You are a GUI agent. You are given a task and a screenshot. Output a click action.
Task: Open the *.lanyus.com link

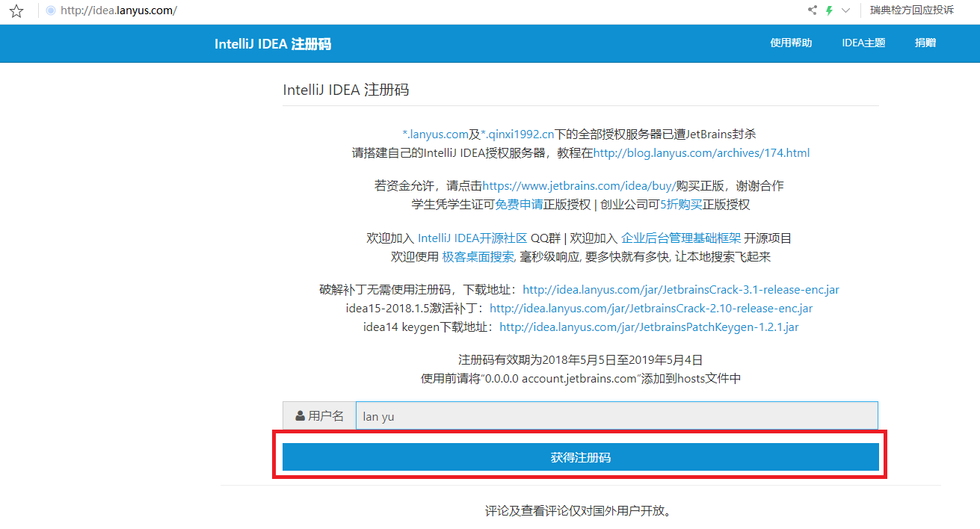coord(435,134)
